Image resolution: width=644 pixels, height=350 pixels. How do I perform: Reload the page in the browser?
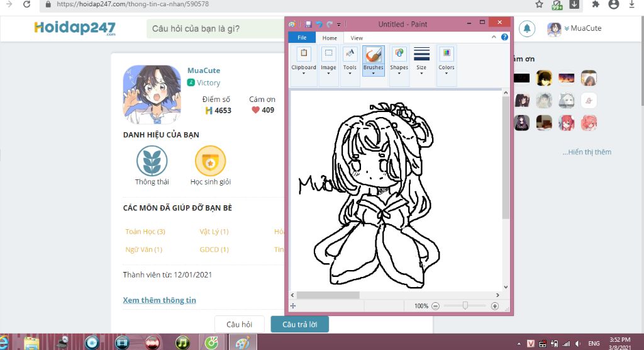pyautogui.click(x=26, y=4)
